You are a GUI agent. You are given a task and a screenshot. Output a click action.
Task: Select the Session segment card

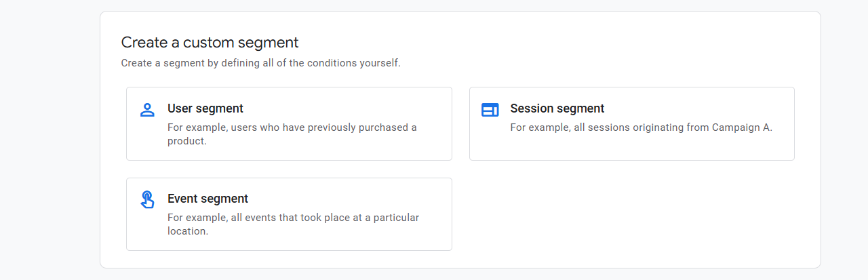[x=631, y=123]
